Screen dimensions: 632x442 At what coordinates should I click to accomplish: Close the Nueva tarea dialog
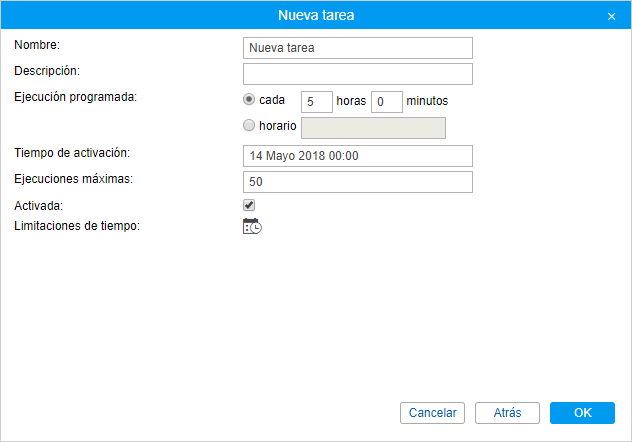[x=611, y=16]
